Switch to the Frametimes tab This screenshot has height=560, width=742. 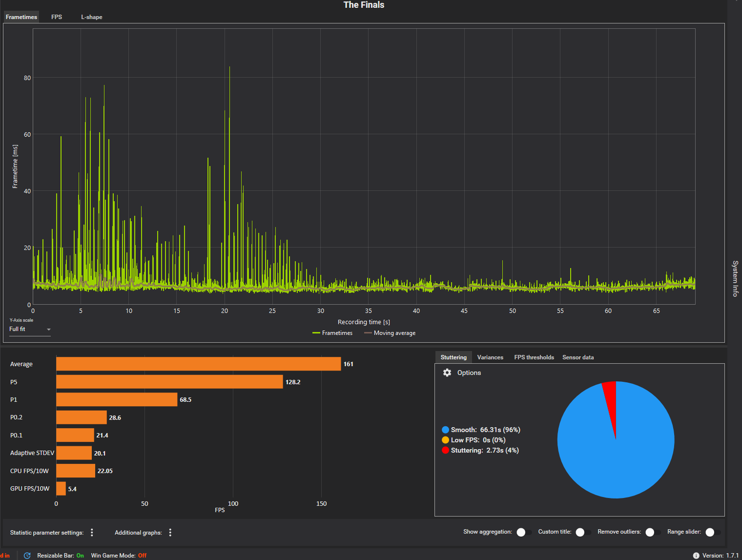[21, 17]
